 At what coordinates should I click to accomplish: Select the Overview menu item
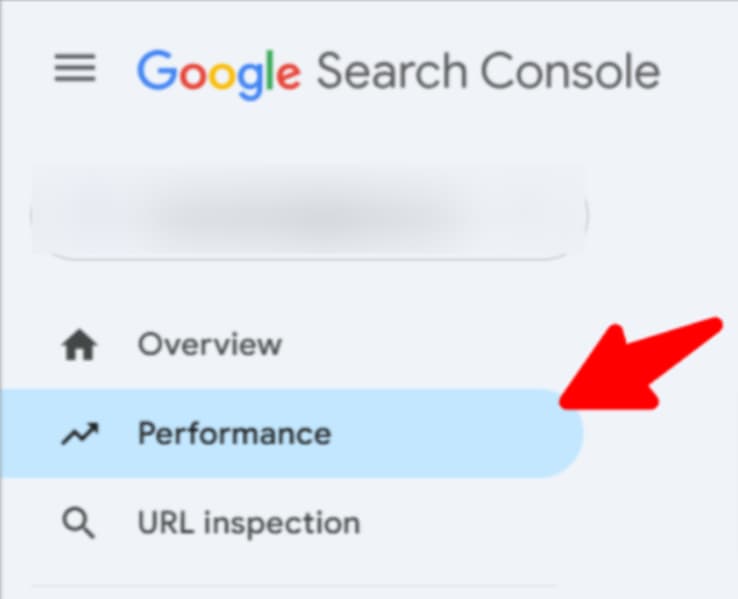click(x=210, y=345)
